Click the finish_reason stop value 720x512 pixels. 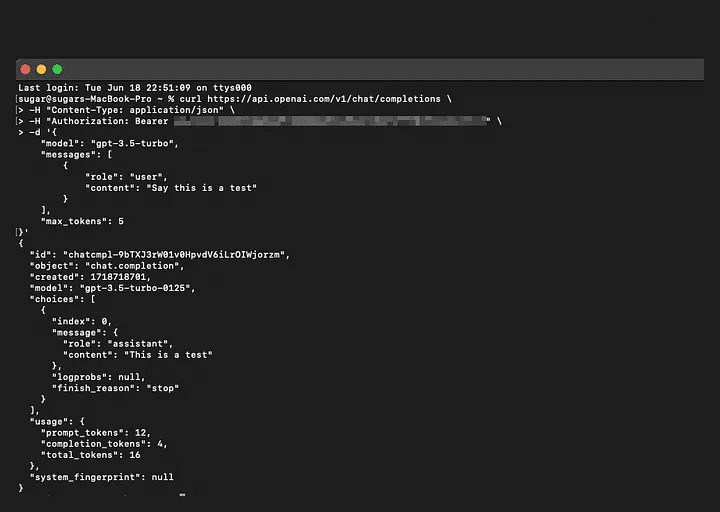163,388
